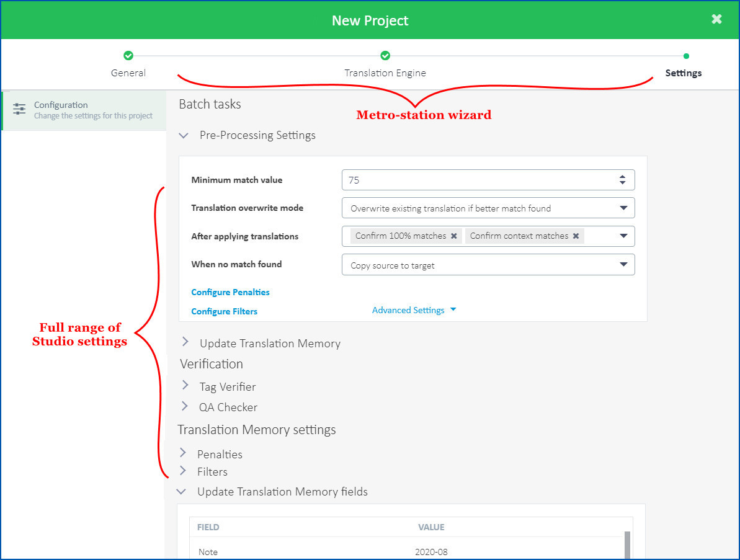Close the New Project dialog
Viewport: 740px width, 560px height.
[716, 19]
